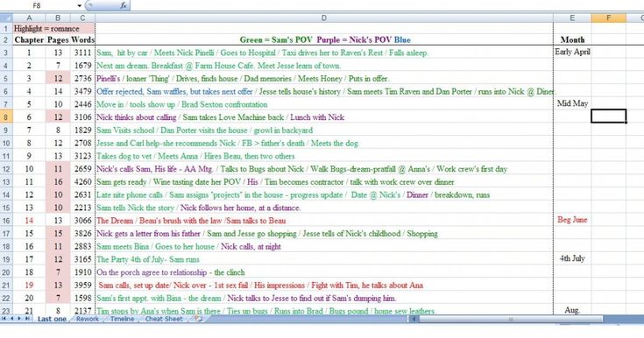Click 'Late nite phone calls' summary cell

click(x=324, y=194)
